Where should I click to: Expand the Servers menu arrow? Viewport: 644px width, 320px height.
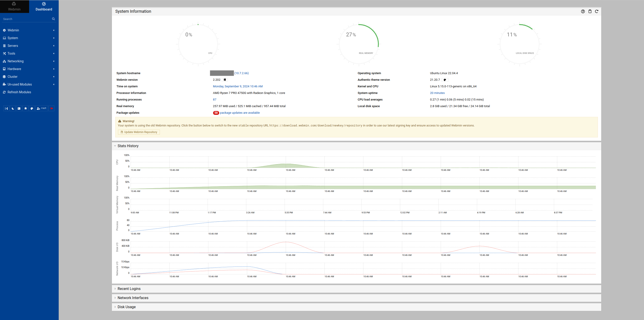click(x=54, y=46)
